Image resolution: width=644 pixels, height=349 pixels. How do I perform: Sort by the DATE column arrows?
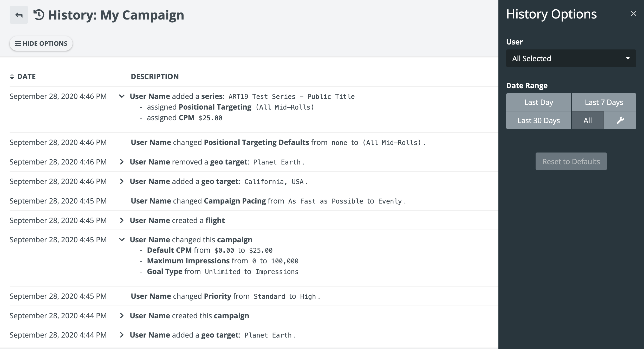(12, 77)
